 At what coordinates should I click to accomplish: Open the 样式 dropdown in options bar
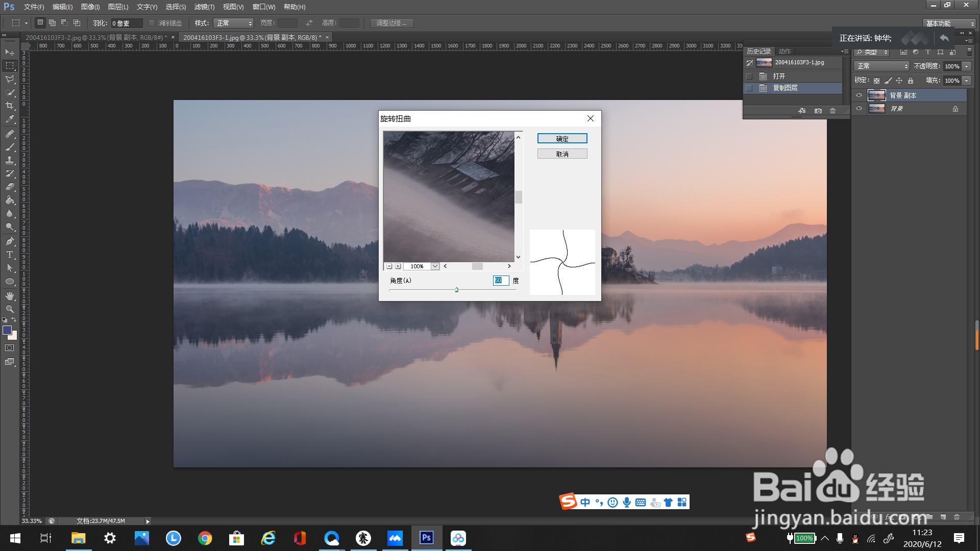pos(234,23)
